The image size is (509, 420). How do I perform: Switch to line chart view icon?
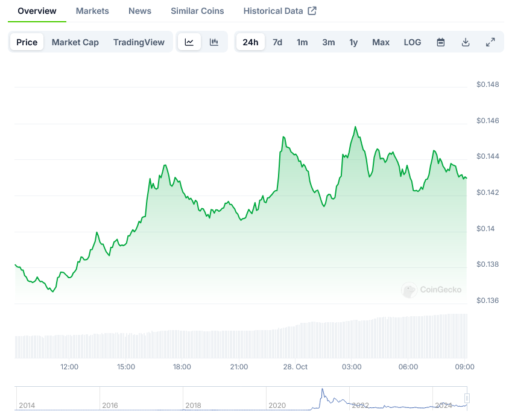point(189,42)
